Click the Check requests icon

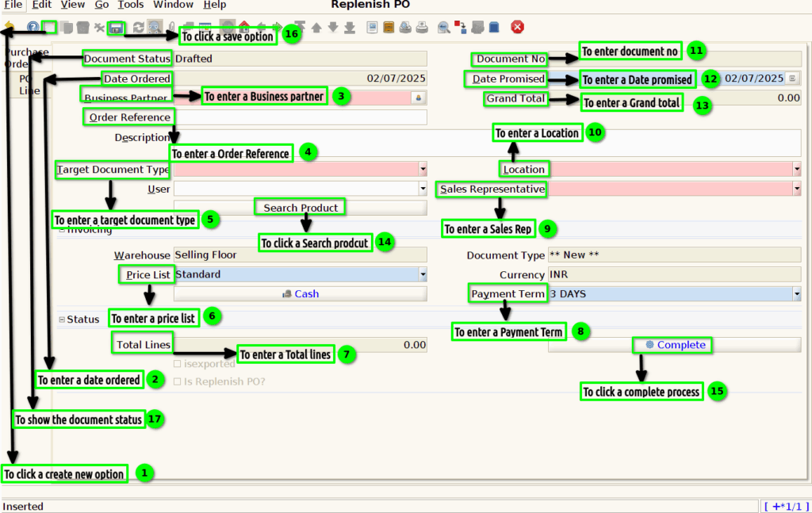[477, 27]
